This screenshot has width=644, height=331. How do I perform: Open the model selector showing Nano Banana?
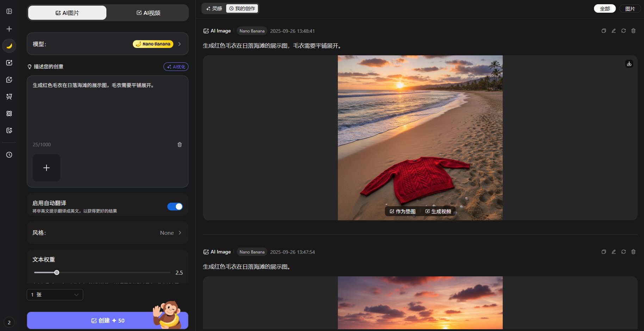pos(107,44)
